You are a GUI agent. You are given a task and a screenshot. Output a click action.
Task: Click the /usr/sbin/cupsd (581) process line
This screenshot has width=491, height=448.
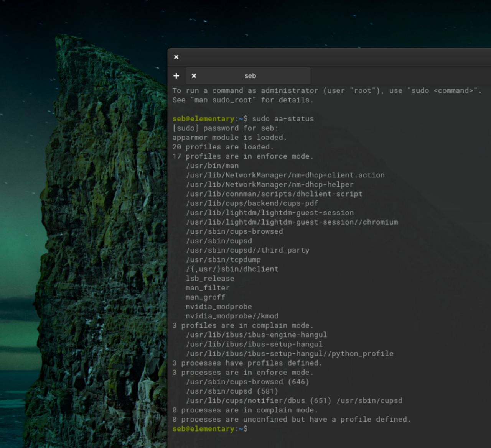point(232,391)
